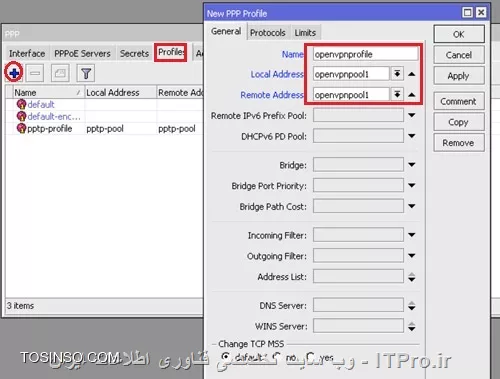Image resolution: width=500 pixels, height=379 pixels.
Task: Open Local Address pool dropdown list
Action: pyautogui.click(x=397, y=74)
